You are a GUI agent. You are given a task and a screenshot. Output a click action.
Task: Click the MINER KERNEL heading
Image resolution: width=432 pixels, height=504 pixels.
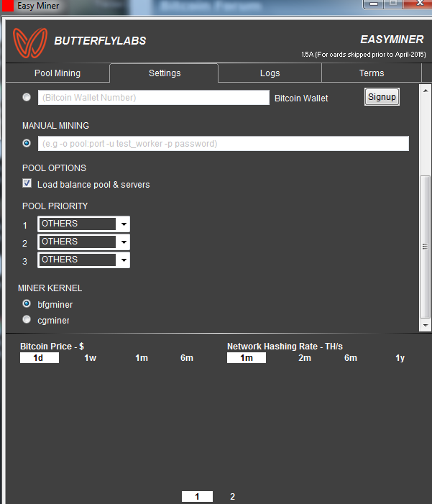coord(50,288)
